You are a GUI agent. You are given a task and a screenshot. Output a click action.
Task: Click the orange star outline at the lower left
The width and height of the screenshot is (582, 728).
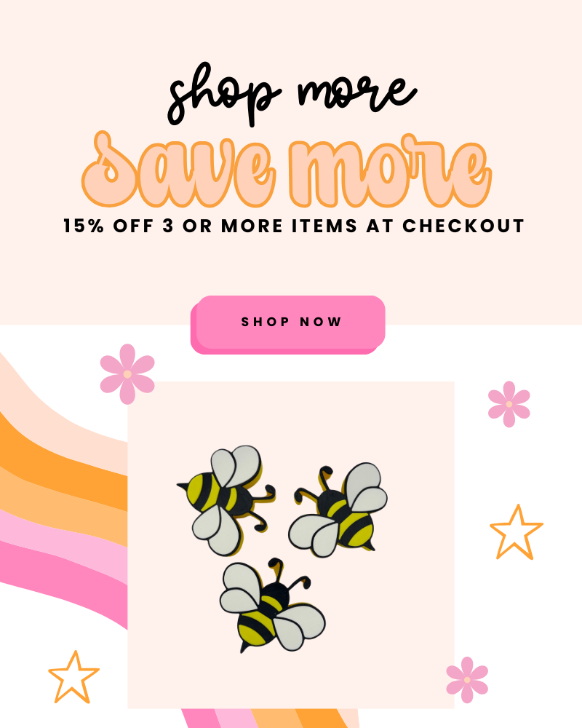pos(73,677)
